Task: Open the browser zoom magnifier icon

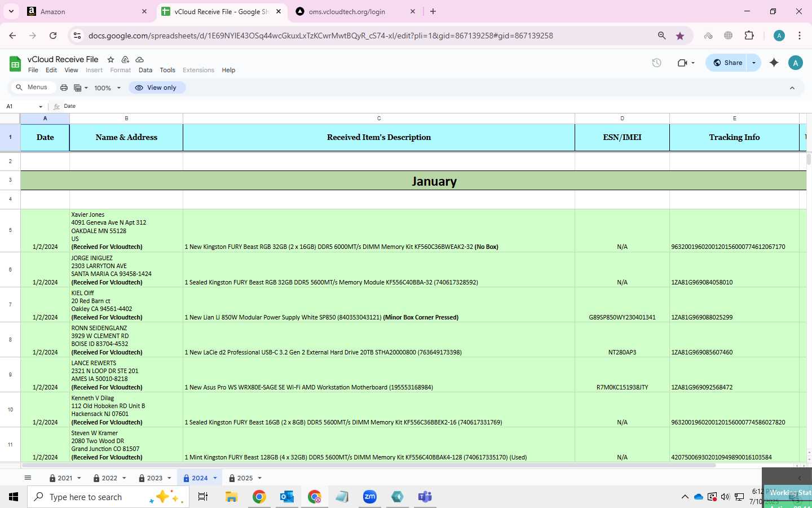Action: click(x=661, y=36)
